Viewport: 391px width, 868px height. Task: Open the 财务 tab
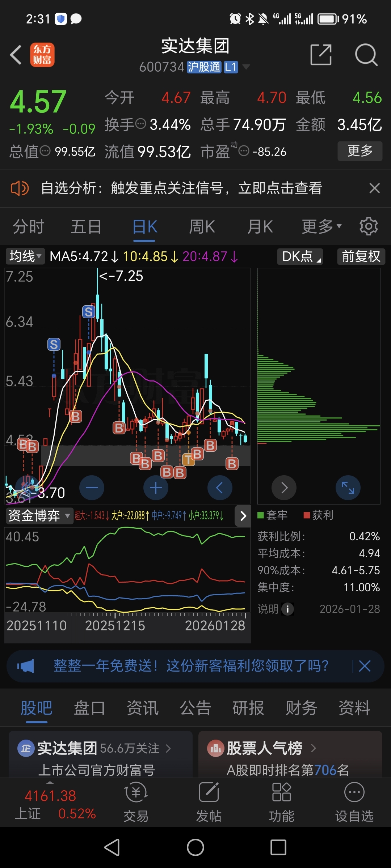(x=301, y=708)
